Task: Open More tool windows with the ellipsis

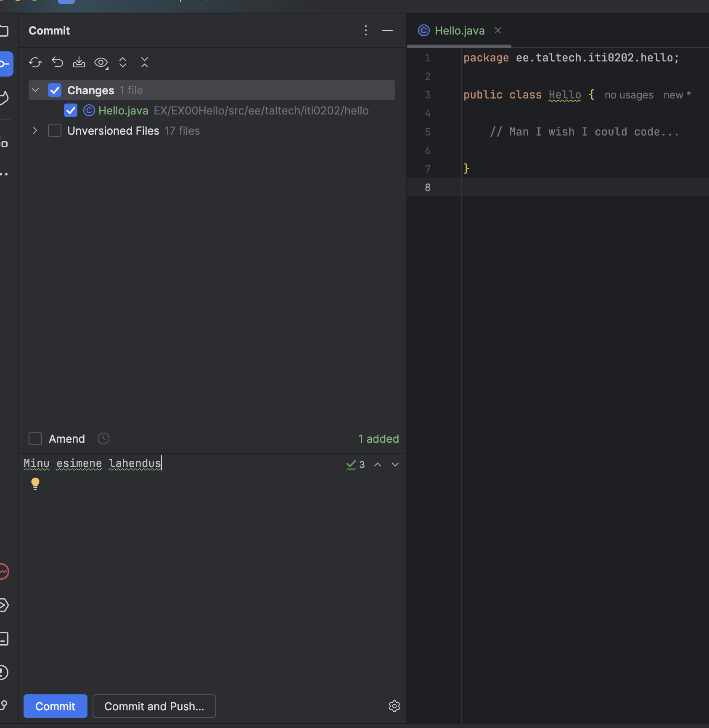Action: (x=5, y=174)
